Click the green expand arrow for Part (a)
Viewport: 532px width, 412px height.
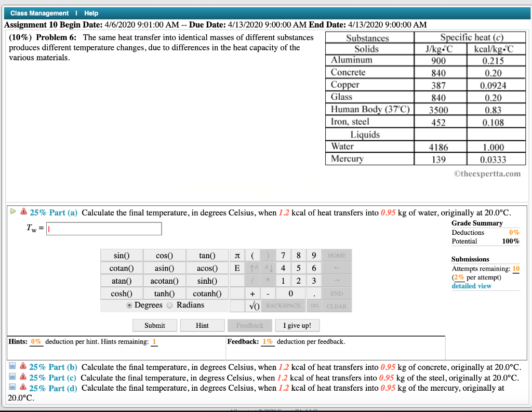pyautogui.click(x=13, y=211)
